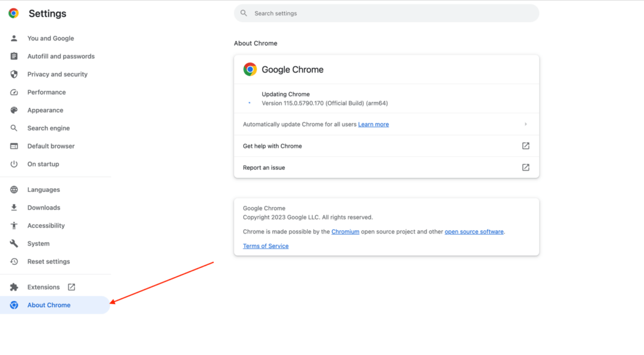Open the open source software link
Image resolution: width=644 pixels, height=355 pixels.
[474, 232]
